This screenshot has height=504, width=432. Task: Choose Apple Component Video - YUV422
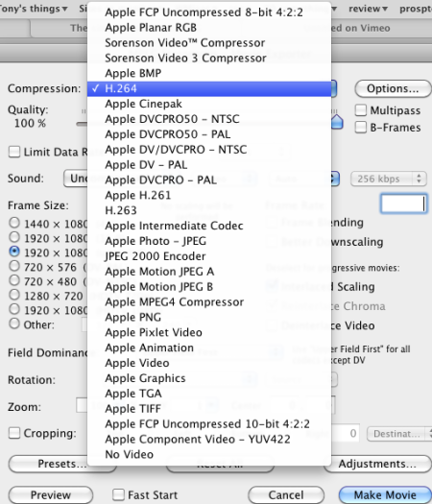click(x=209, y=440)
